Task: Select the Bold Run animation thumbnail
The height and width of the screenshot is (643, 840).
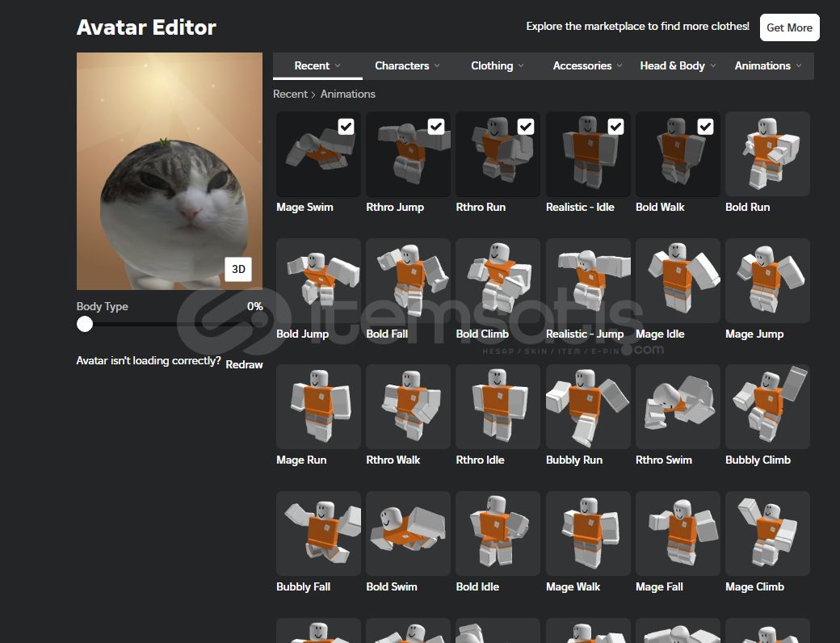Action: tap(767, 153)
